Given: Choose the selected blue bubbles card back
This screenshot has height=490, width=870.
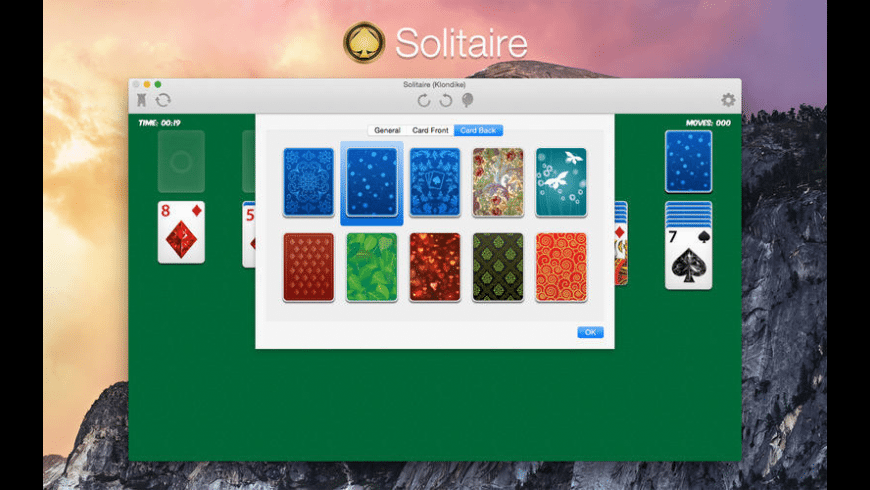Looking at the screenshot, I should pyautogui.click(x=372, y=182).
